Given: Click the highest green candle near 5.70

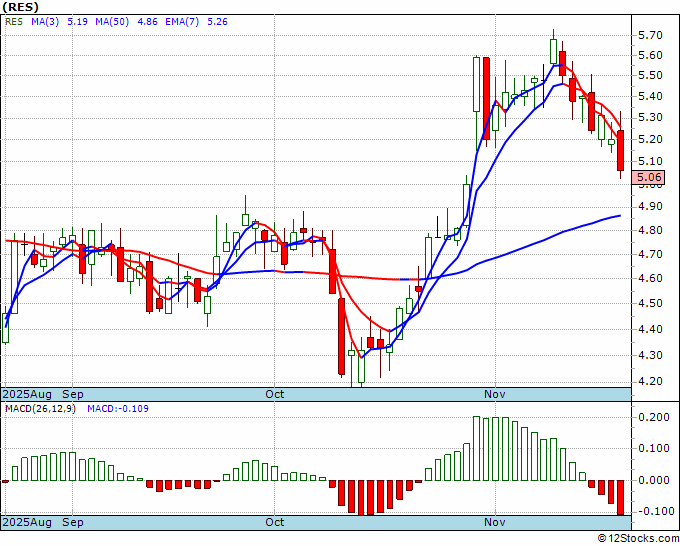Looking at the screenshot, I should click(x=553, y=51).
